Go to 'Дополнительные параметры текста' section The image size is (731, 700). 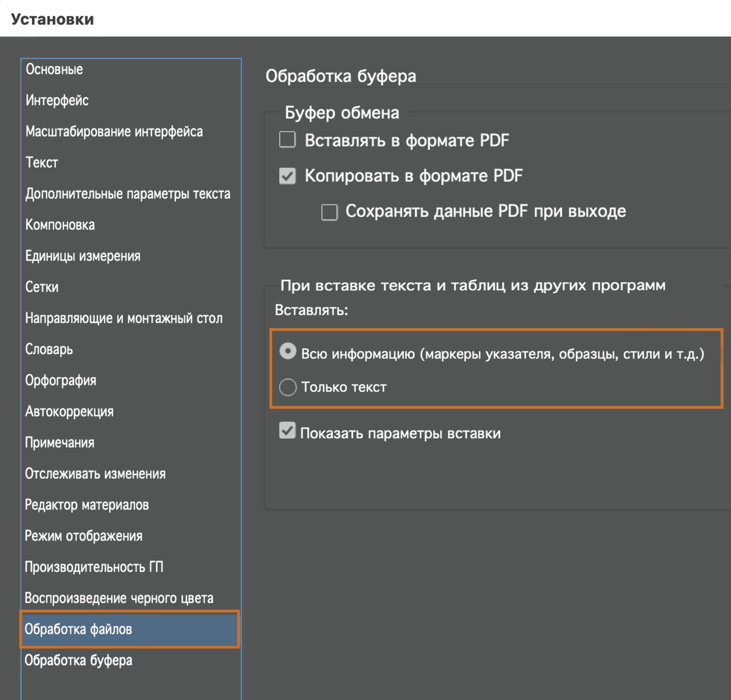(x=128, y=194)
